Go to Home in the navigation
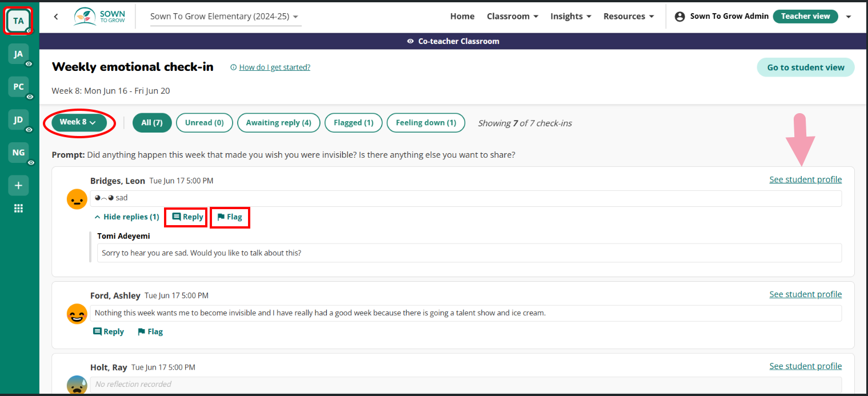 tap(462, 17)
